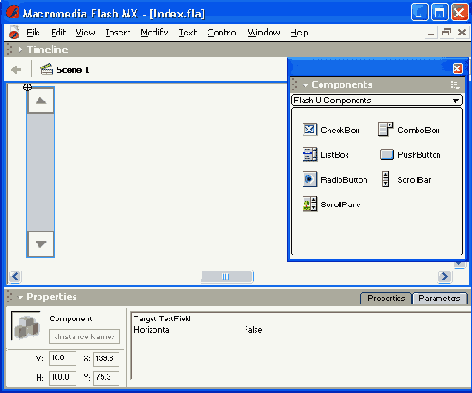The image size is (472, 393).
Task: Click the ScrollBar component gray track on stage
Action: click(x=41, y=172)
